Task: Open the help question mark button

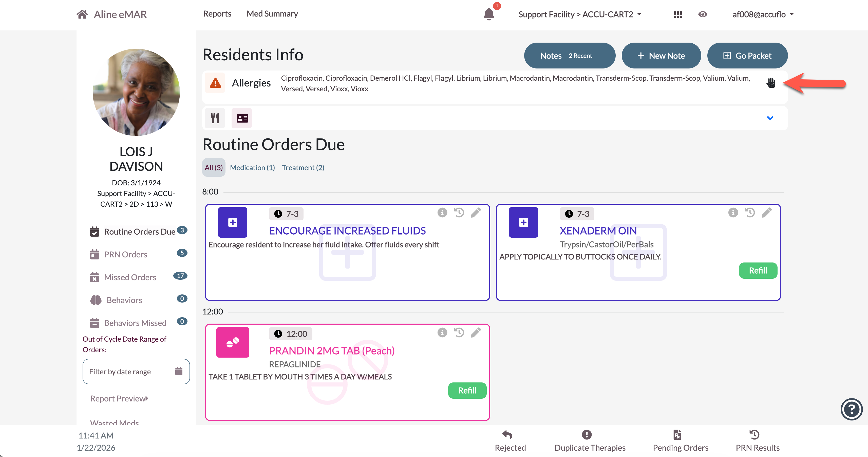Action: 851,409
